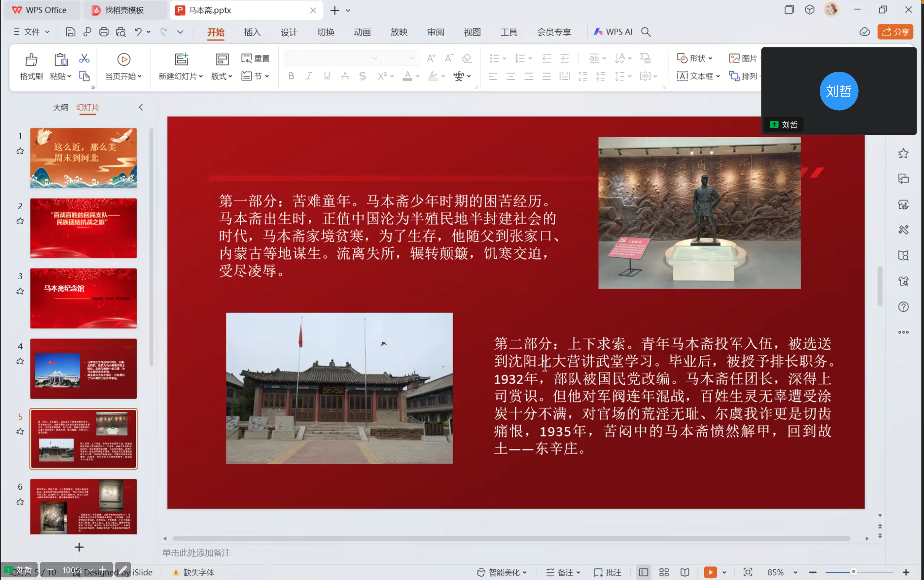The width and height of the screenshot is (924, 580).
Task: Open the File (文件) menu
Action: 32,32
